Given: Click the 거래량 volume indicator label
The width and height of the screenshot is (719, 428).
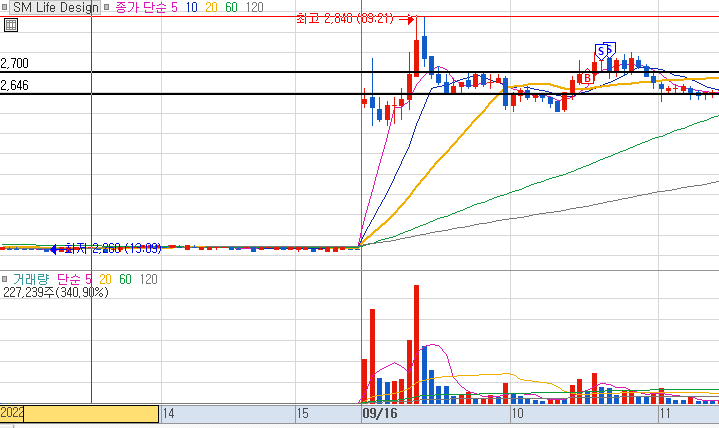Looking at the screenshot, I should [31, 279].
